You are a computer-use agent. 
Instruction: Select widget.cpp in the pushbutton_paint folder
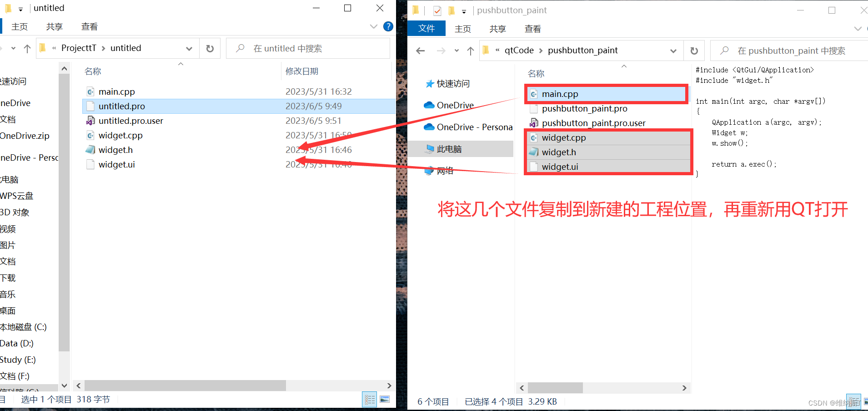tap(563, 137)
